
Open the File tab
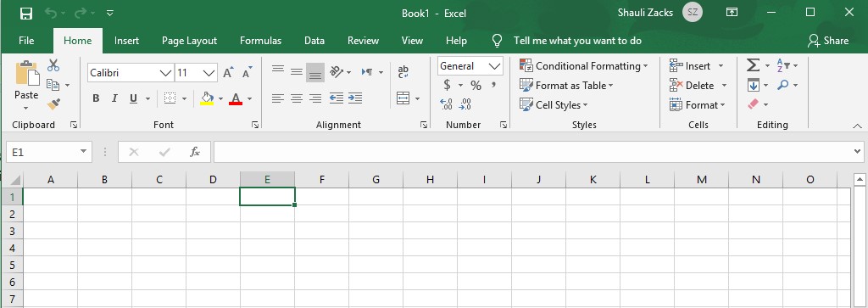tap(26, 41)
